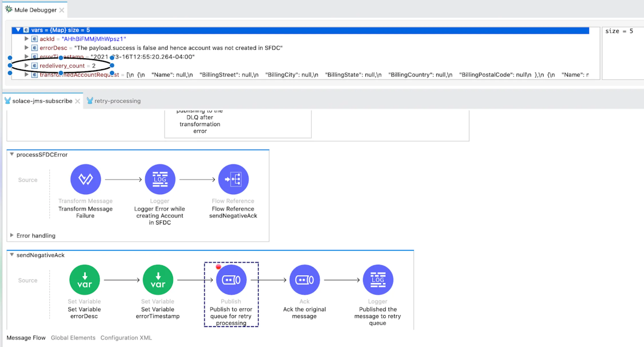
Task: Open the Message Flow view
Action: [26, 338]
